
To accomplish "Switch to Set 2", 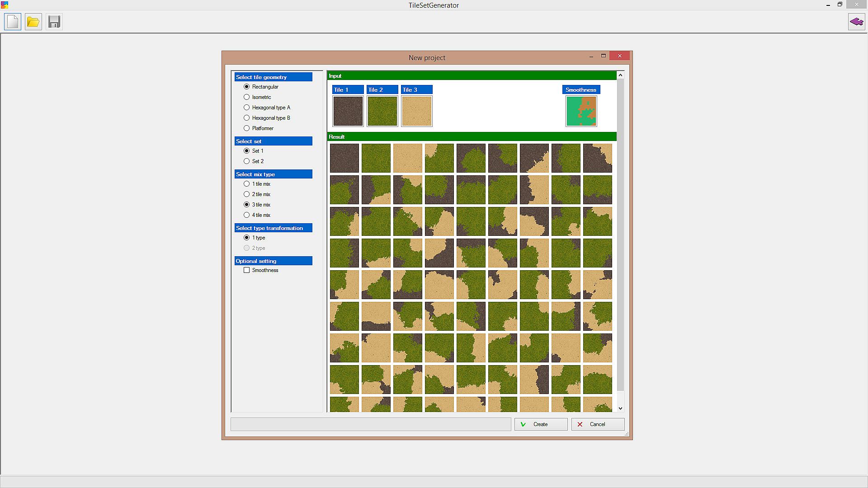I will click(x=247, y=161).
